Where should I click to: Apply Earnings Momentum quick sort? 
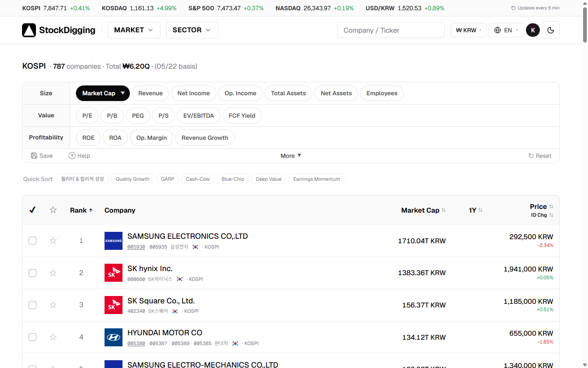coord(316,179)
